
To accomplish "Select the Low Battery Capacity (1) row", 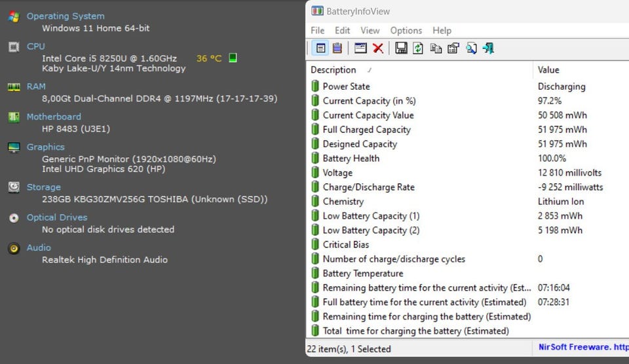I will [x=468, y=215].
